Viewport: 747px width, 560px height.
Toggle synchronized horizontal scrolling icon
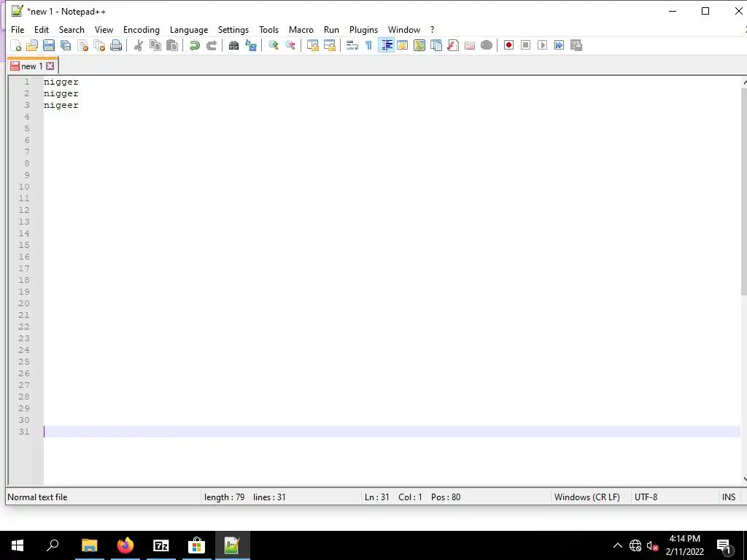point(330,45)
